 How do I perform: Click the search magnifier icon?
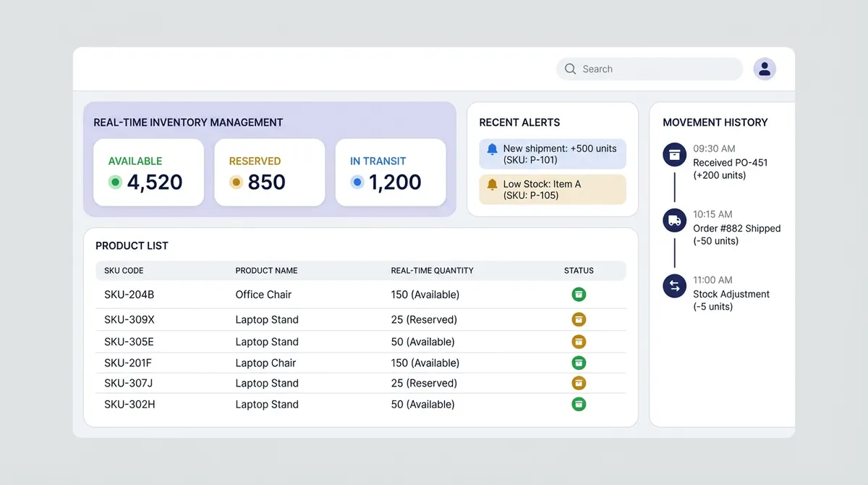[570, 69]
